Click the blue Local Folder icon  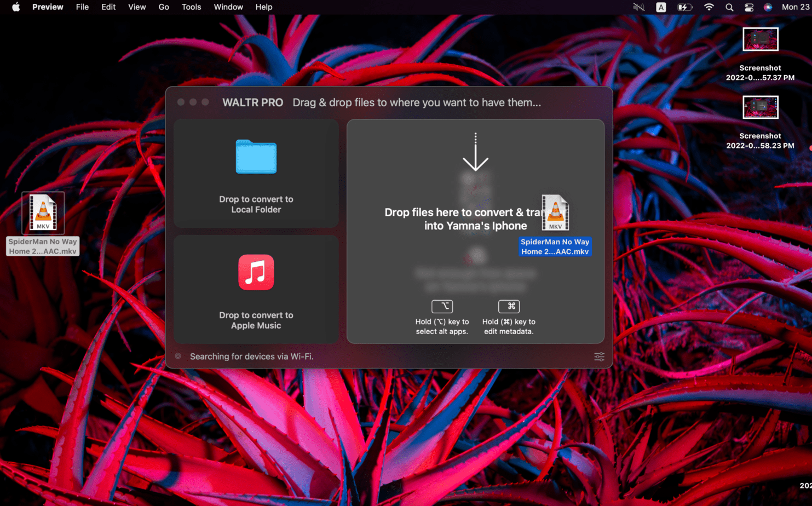pyautogui.click(x=256, y=157)
